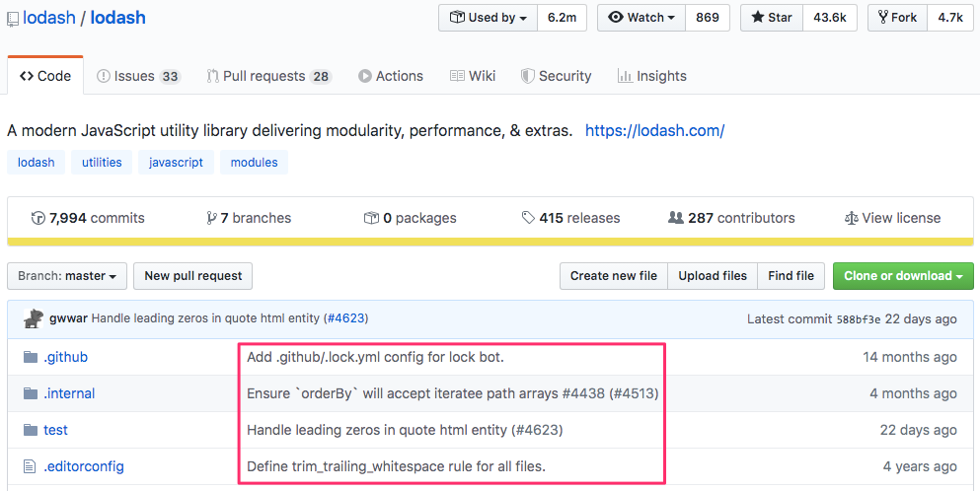Click the .github folder icon
The width and height of the screenshot is (980, 491).
pos(30,357)
